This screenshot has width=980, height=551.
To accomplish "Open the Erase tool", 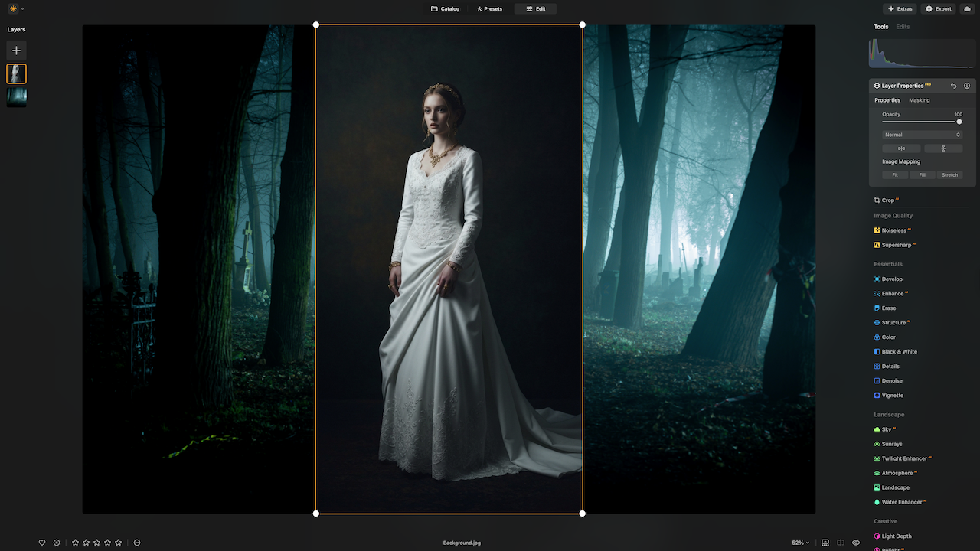I will click(888, 308).
